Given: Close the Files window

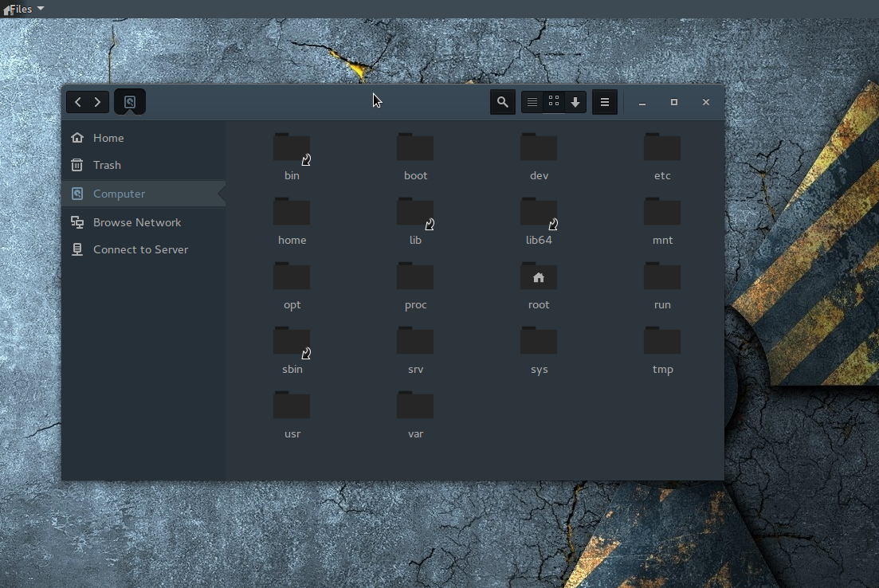Looking at the screenshot, I should pyautogui.click(x=706, y=102).
